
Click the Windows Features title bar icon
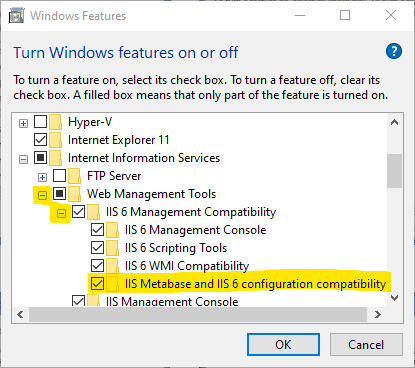click(x=17, y=16)
